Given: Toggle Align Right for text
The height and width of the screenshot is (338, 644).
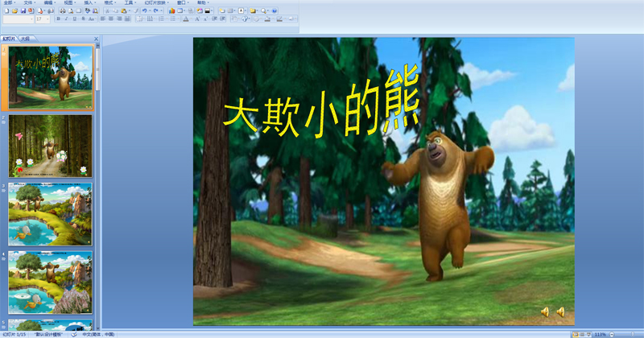Looking at the screenshot, I should (x=119, y=19).
